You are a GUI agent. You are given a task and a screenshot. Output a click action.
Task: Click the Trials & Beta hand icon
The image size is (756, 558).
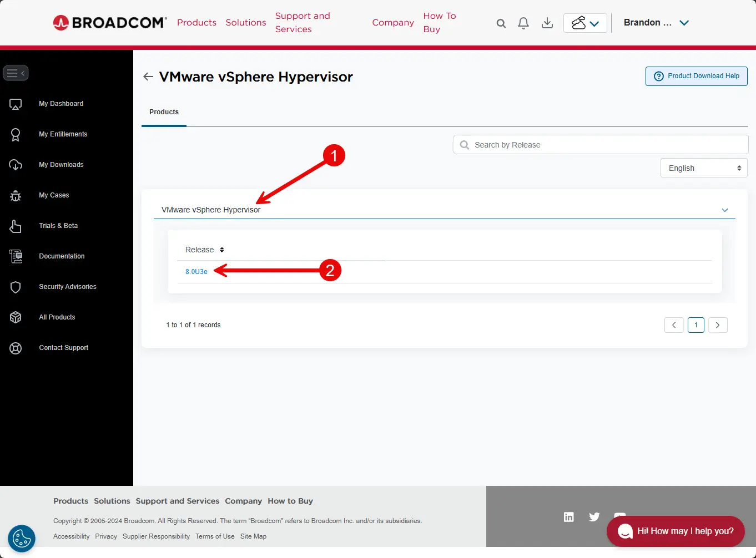pos(16,226)
